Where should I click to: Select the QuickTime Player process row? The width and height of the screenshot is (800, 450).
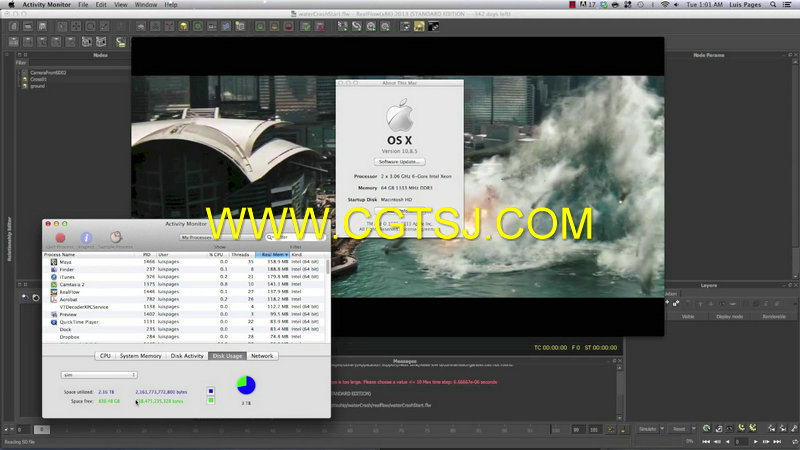click(x=184, y=322)
